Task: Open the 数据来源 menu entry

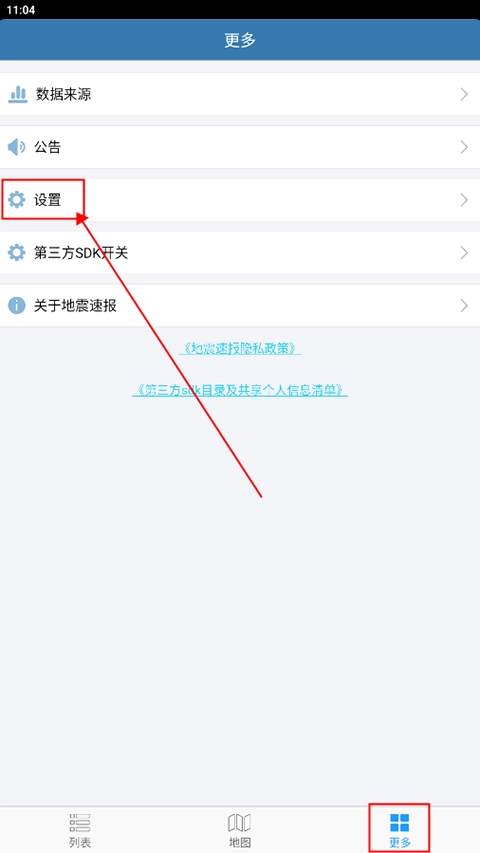Action: [240, 94]
